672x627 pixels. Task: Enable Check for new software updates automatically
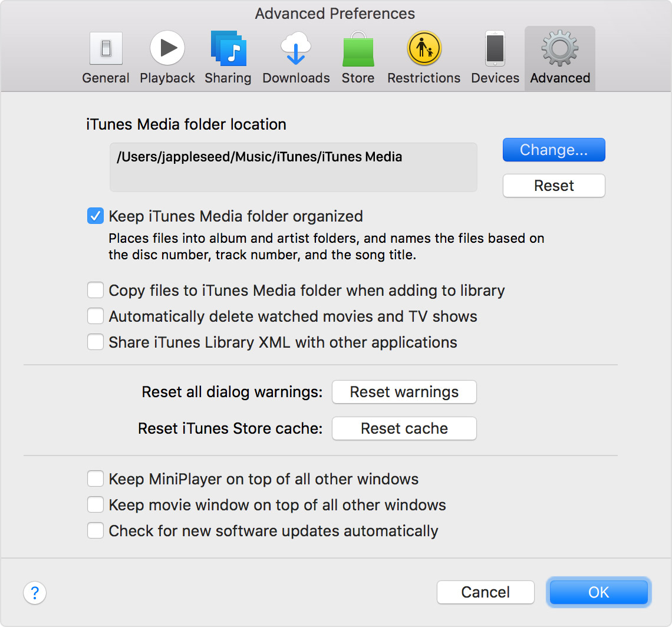click(x=95, y=530)
